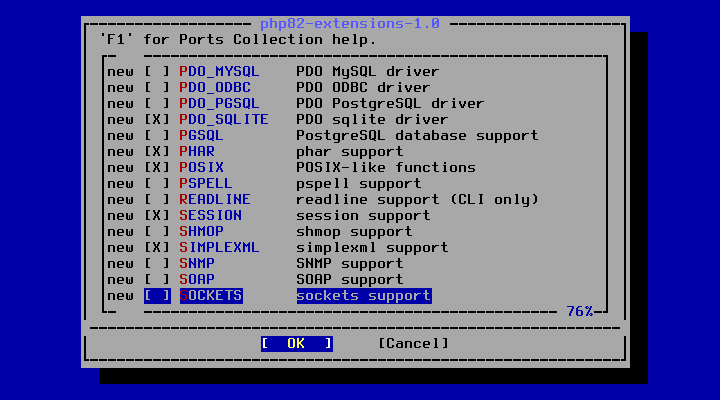
Task: Tick the PSPELL support checkbox
Action: pos(157,184)
